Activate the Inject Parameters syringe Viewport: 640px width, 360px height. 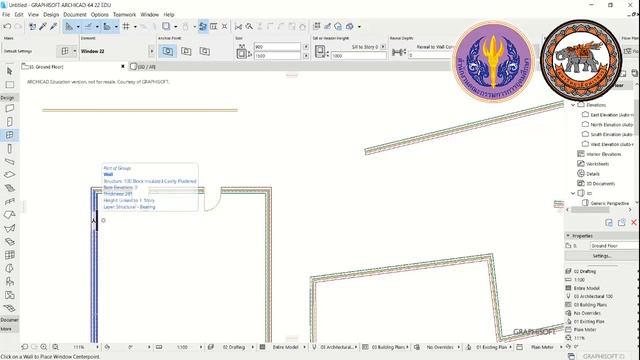tap(53, 27)
